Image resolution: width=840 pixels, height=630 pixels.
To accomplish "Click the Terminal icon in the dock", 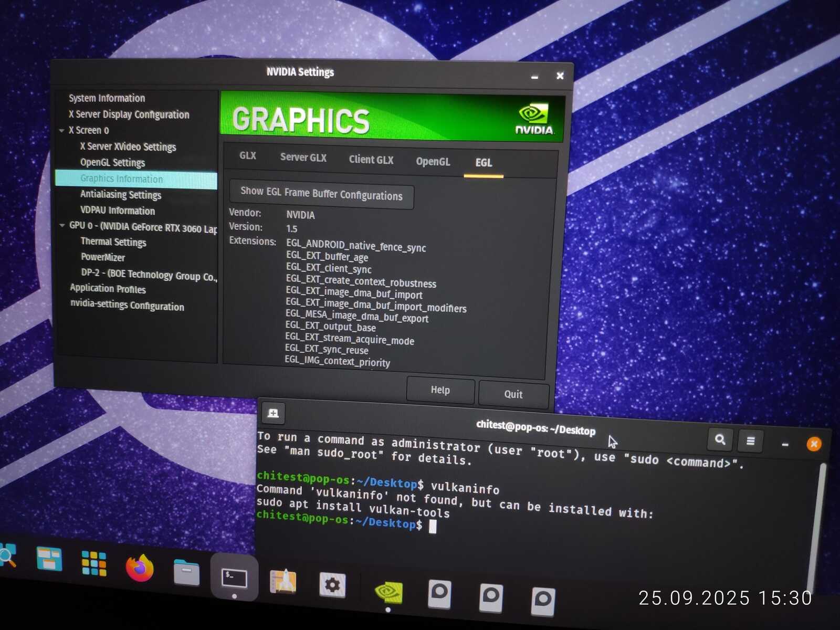I will 234,578.
